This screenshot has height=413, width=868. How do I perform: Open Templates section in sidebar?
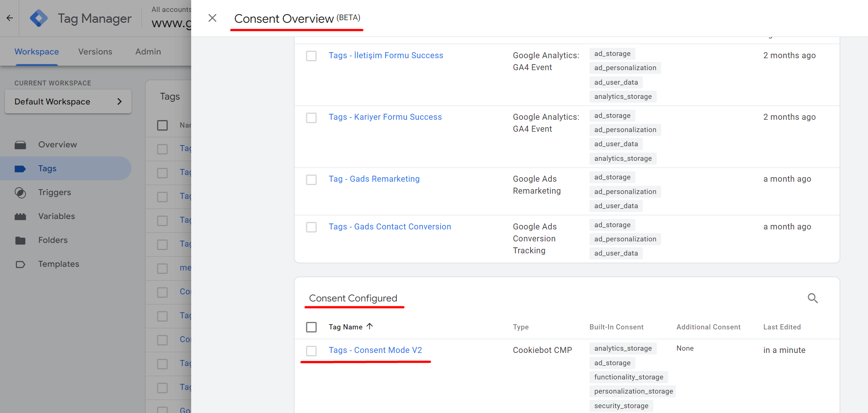pyautogui.click(x=59, y=264)
